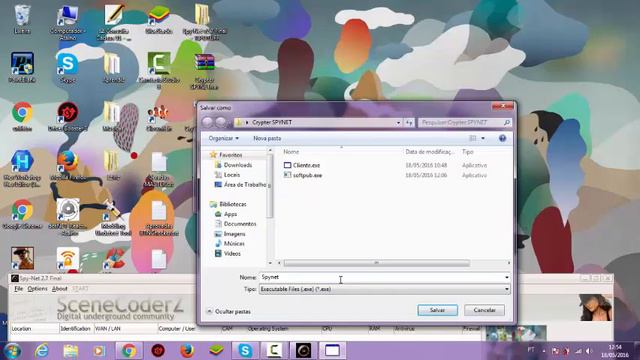Select the softpub.exe file icon
The height and width of the screenshot is (360, 640).
click(287, 175)
